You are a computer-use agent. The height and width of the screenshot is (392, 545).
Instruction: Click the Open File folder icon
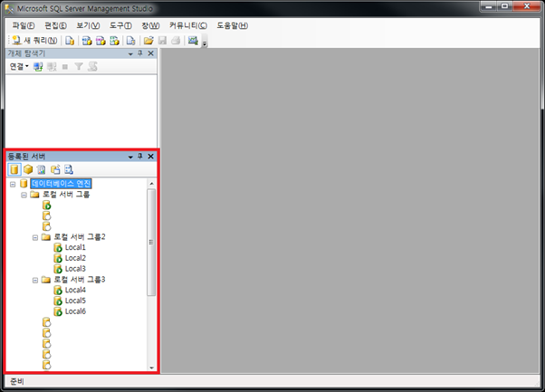[x=148, y=41]
